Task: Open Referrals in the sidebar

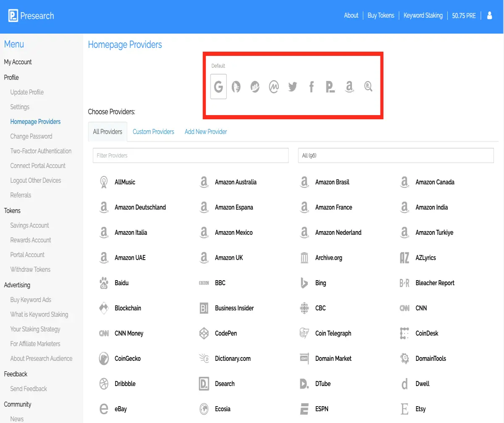Action: (21, 195)
